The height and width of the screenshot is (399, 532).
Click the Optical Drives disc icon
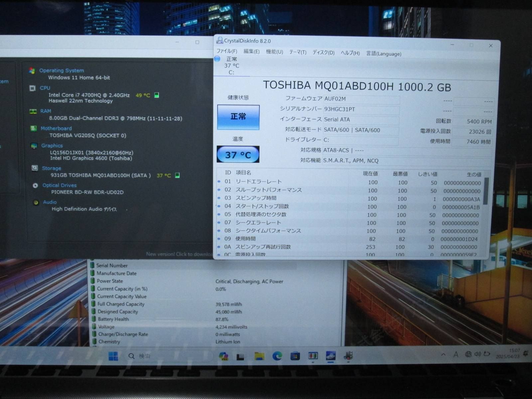coord(35,186)
